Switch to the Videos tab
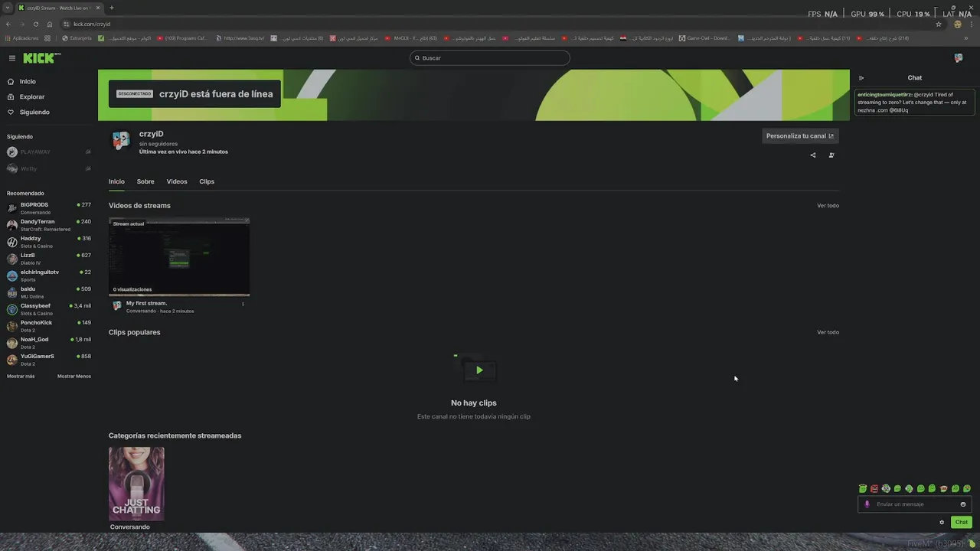Screen dimensions: 980x551 (x=177, y=181)
